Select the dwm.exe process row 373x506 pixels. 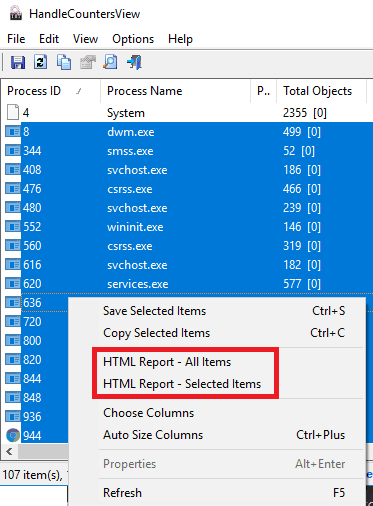pos(187,132)
